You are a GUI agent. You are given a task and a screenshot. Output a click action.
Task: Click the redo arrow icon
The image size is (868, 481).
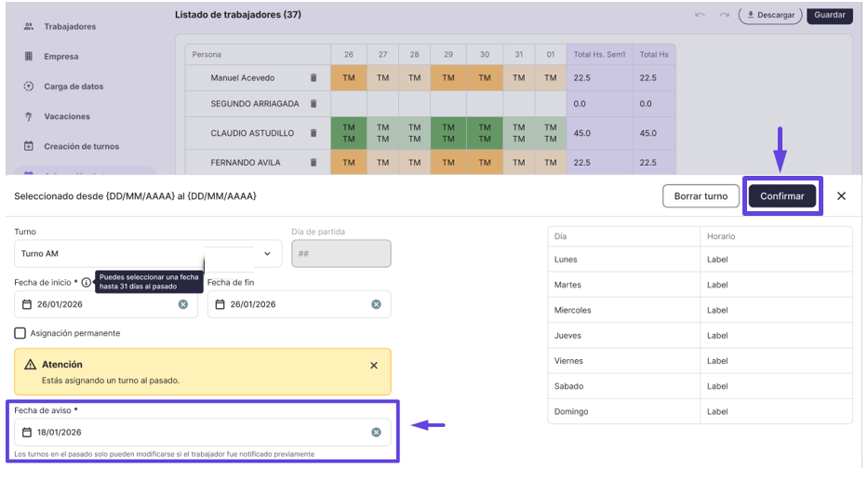point(724,15)
